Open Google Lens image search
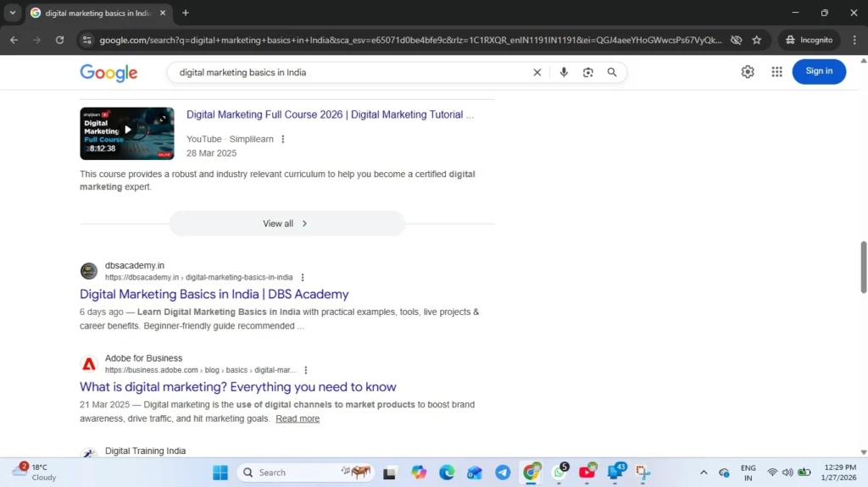 [x=587, y=73]
